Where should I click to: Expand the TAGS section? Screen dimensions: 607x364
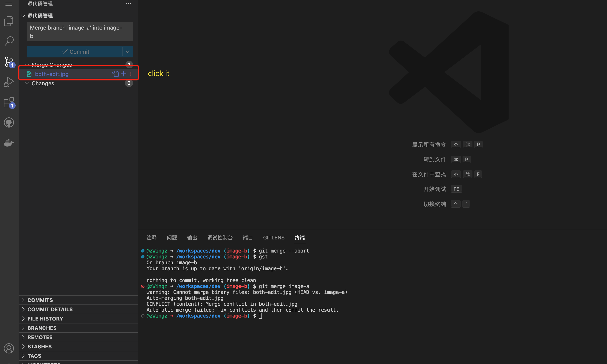point(79,356)
